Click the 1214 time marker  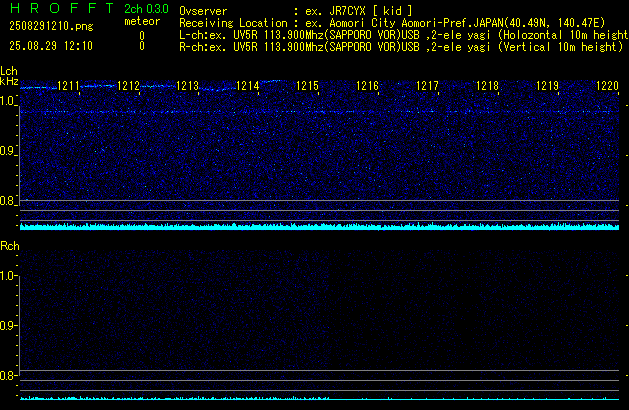(248, 86)
